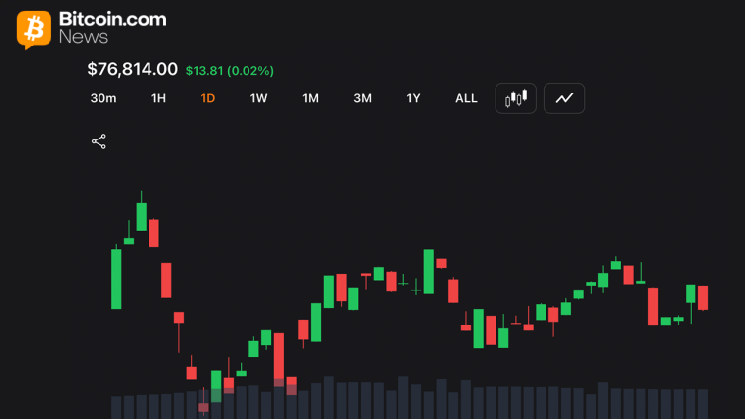Select the 1Y timeframe

tap(413, 98)
